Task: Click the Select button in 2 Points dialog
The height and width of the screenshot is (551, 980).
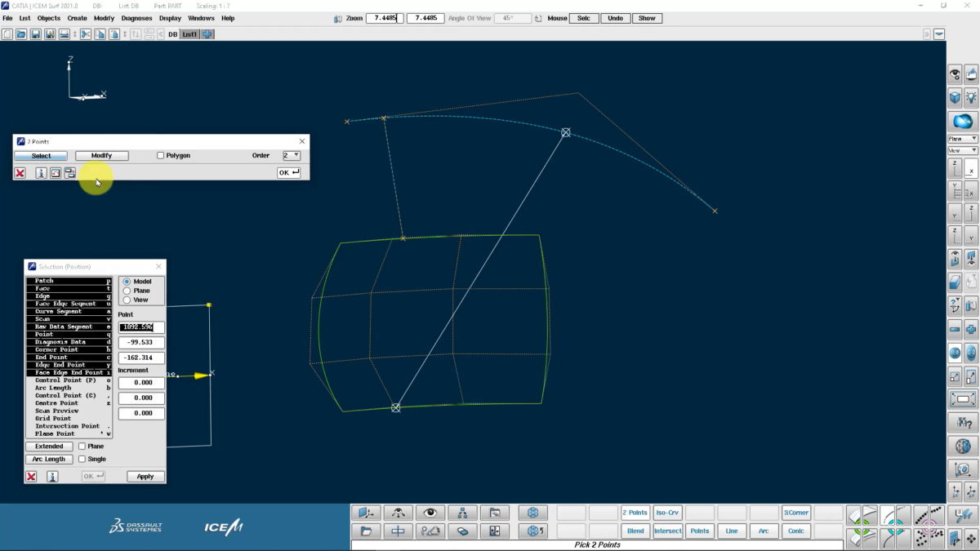Action: pos(41,156)
